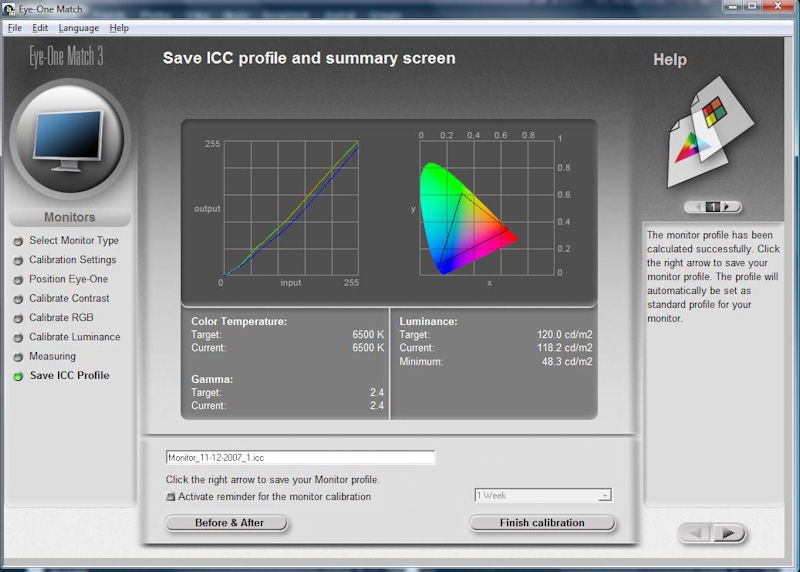Image resolution: width=800 pixels, height=572 pixels.
Task: Click the Gamma Current 2.4 value
Action: [x=377, y=406]
